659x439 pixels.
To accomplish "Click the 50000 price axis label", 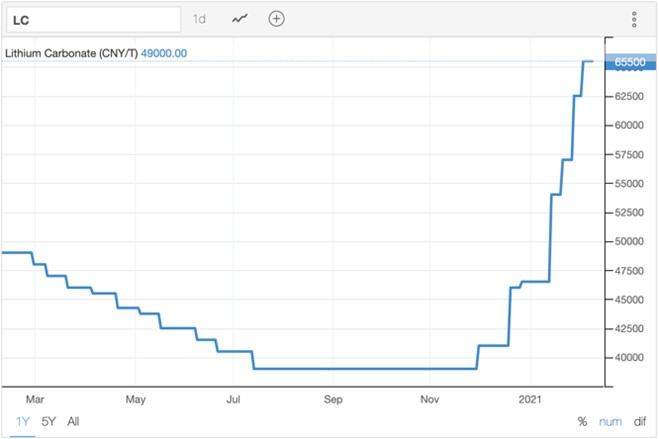I will pos(628,242).
